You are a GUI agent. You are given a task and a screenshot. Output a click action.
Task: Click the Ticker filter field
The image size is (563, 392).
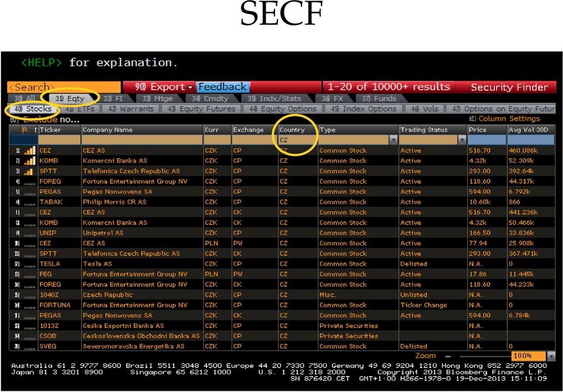click(x=60, y=140)
